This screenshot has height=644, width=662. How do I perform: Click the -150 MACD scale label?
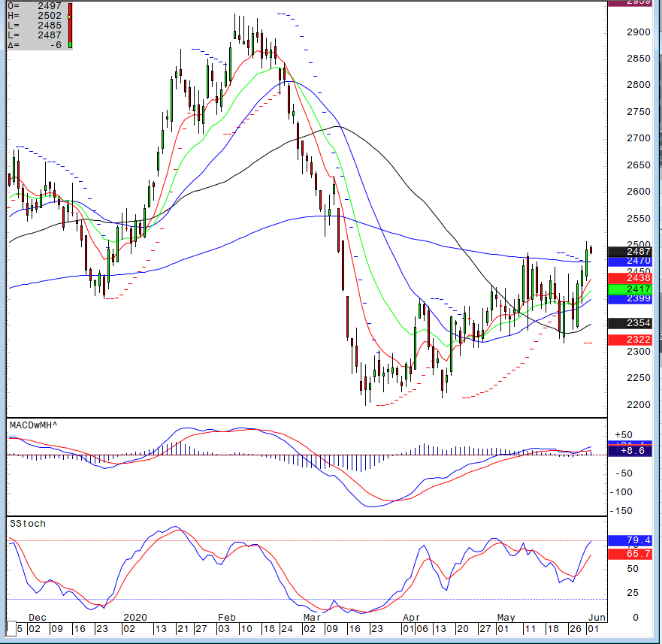(621, 511)
